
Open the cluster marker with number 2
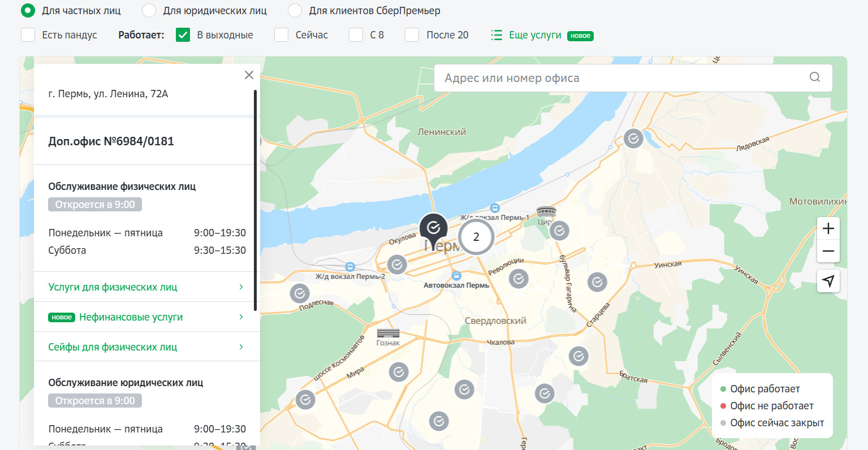(476, 237)
